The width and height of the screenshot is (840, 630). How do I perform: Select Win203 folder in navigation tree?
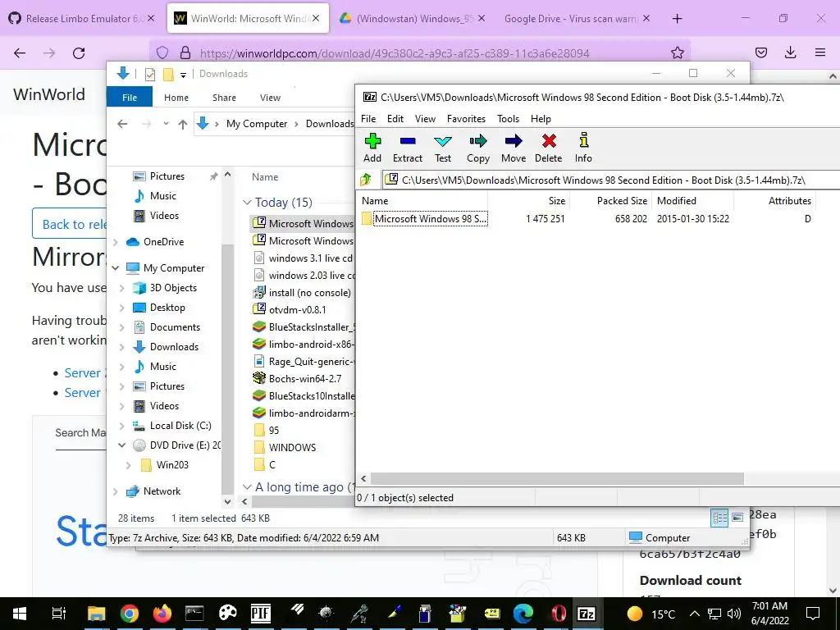click(172, 465)
